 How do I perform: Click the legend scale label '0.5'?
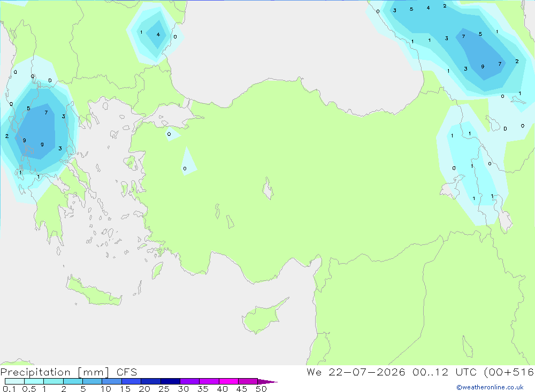[29, 389]
